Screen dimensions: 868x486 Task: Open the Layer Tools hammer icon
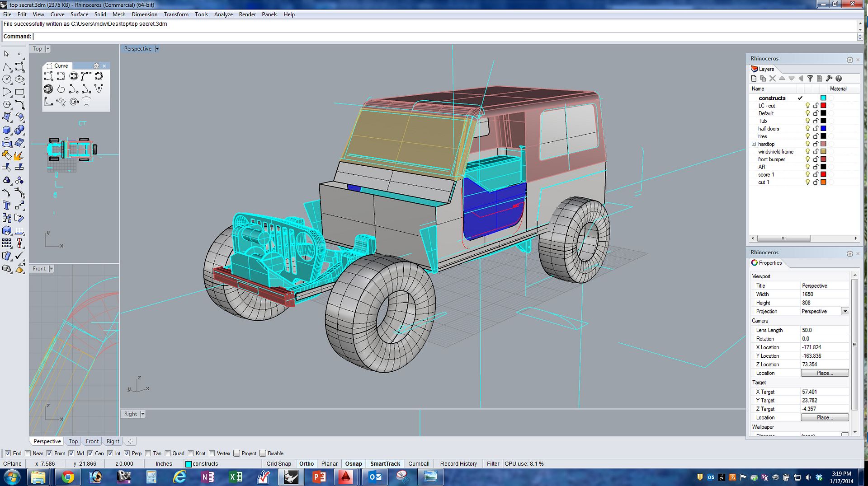pos(830,78)
